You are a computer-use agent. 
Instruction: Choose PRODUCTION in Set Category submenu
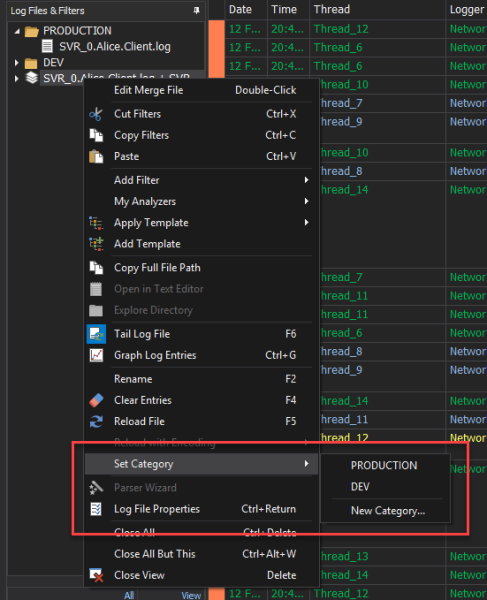384,465
